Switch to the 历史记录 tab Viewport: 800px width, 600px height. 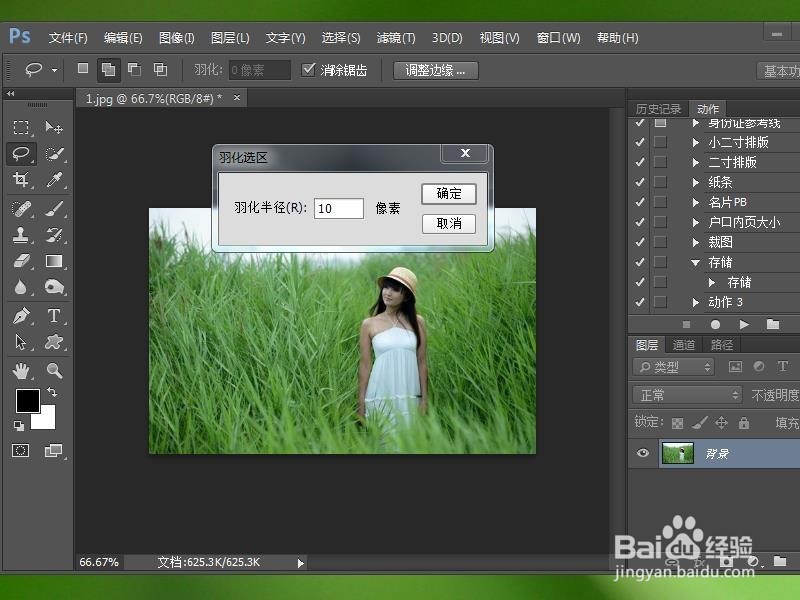click(658, 109)
